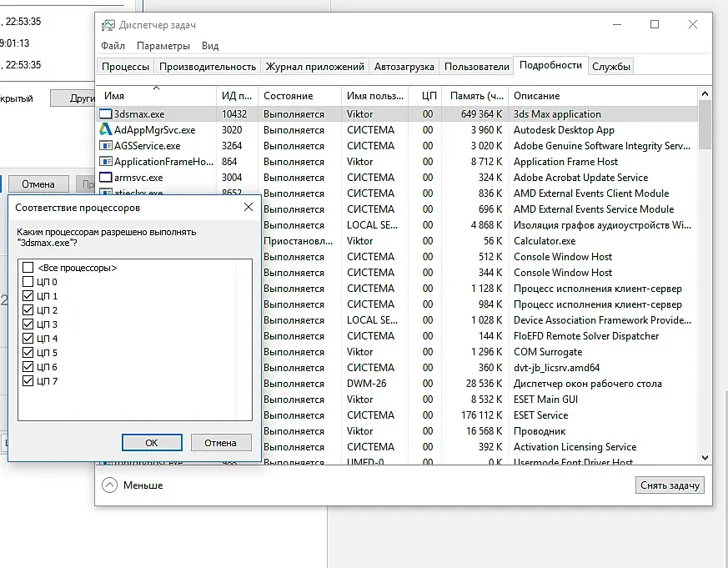Click the Task Manager title bar icon
The width and height of the screenshot is (728, 568).
tap(108, 25)
